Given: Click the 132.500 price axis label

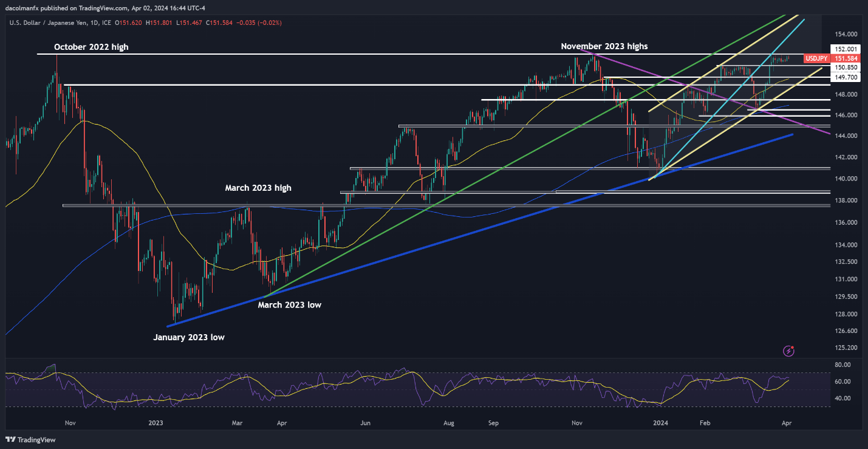Looking at the screenshot, I should [x=846, y=262].
